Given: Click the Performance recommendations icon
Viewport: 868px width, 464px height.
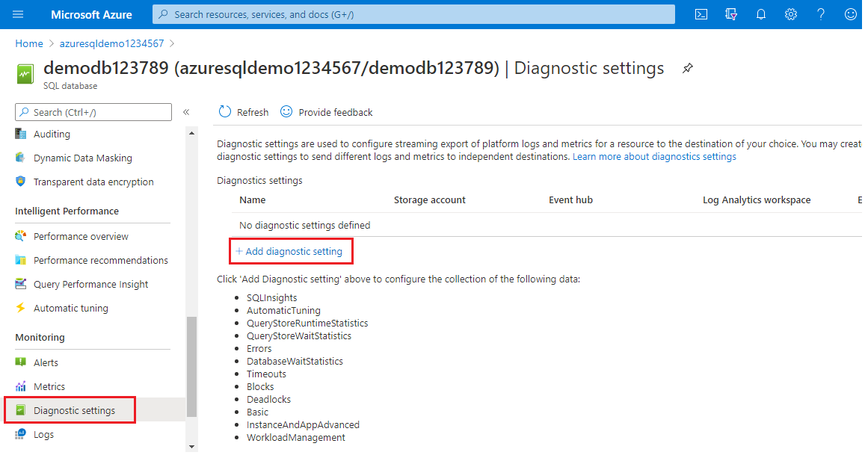Looking at the screenshot, I should tap(20, 260).
